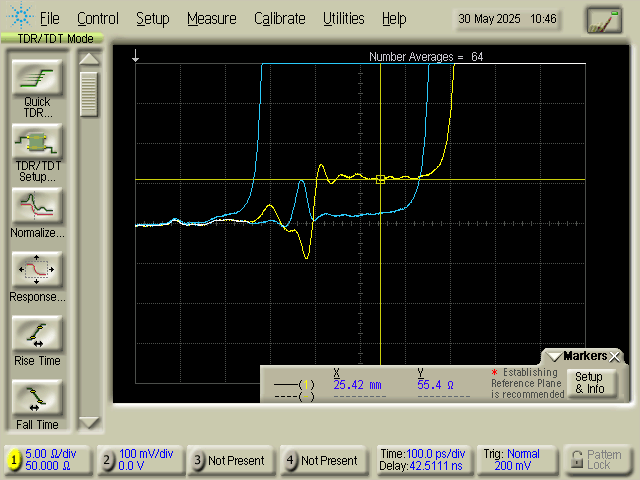Image resolution: width=640 pixels, height=480 pixels.
Task: Click the sidebar scrollbar thumb
Action: pyautogui.click(x=89, y=95)
